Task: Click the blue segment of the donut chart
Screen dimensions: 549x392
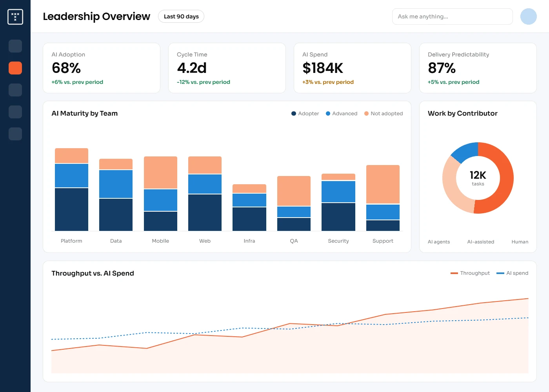Action: pos(466,152)
